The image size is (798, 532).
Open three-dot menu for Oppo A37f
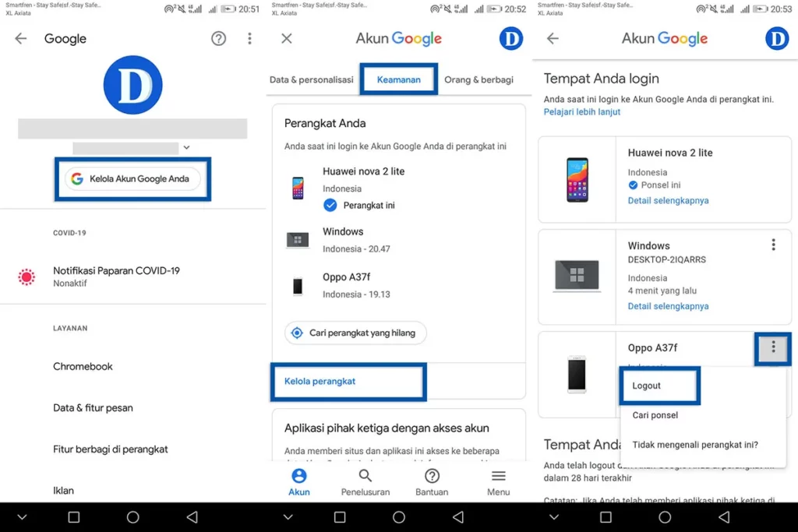(773, 347)
